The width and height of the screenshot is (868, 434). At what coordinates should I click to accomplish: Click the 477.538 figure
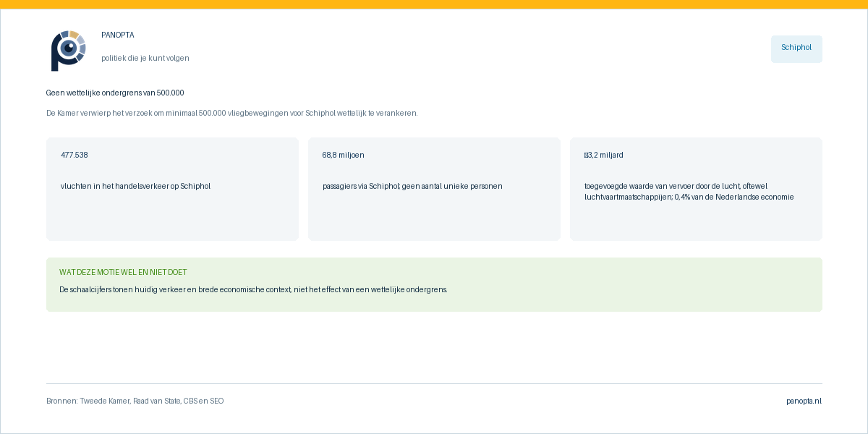(x=75, y=155)
